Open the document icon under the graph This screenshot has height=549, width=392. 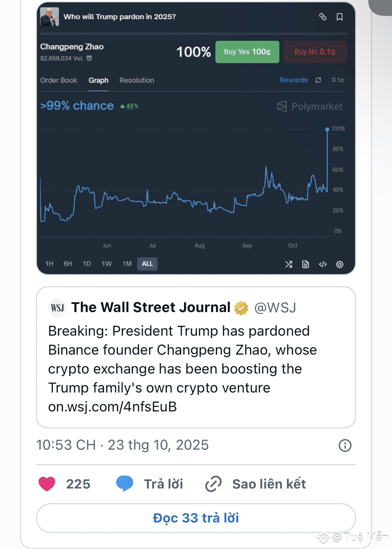point(305,264)
